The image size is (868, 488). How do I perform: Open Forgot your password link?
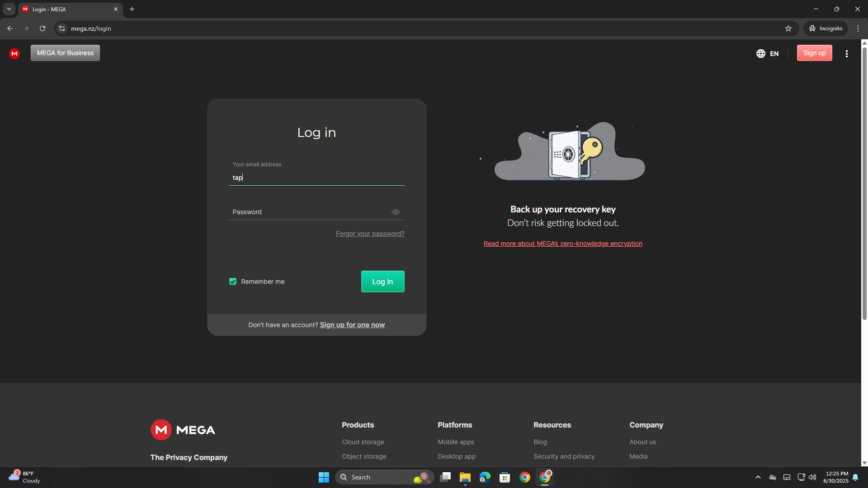(370, 234)
